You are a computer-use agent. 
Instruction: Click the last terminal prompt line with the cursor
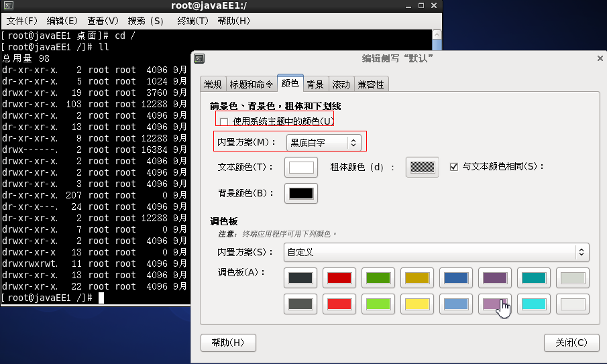pyautogui.click(x=52, y=298)
